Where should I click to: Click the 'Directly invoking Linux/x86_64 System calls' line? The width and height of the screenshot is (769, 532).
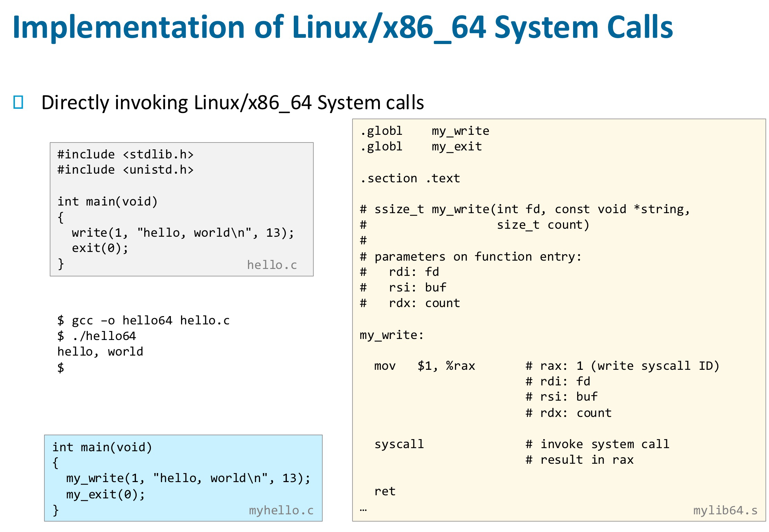click(232, 103)
